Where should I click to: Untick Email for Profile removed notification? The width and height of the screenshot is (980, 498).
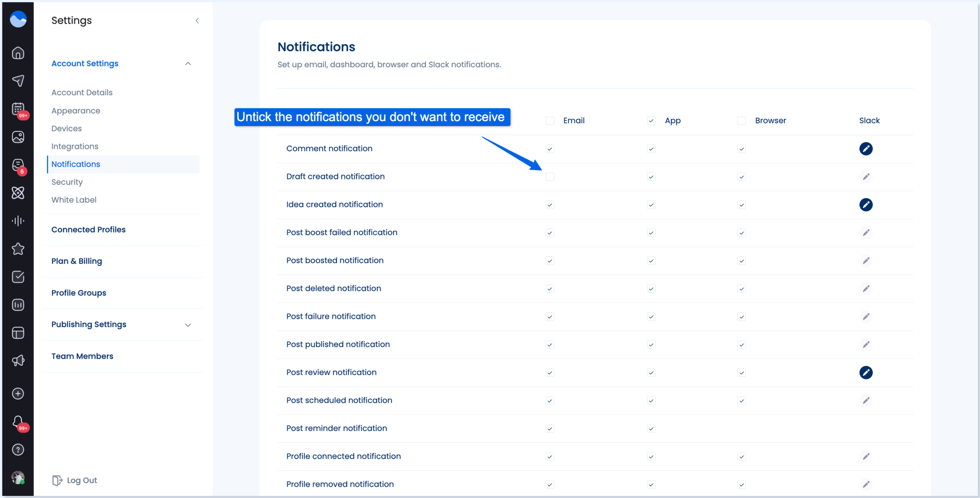[550, 484]
